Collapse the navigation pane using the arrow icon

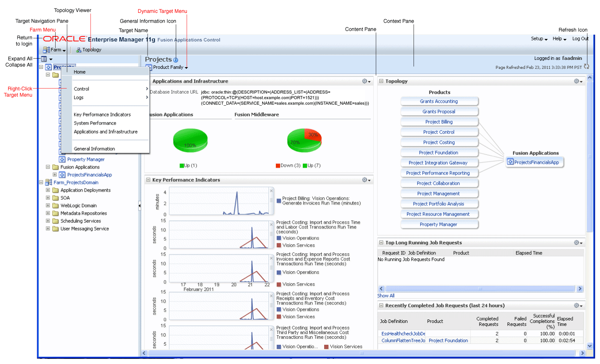pyautogui.click(x=139, y=206)
